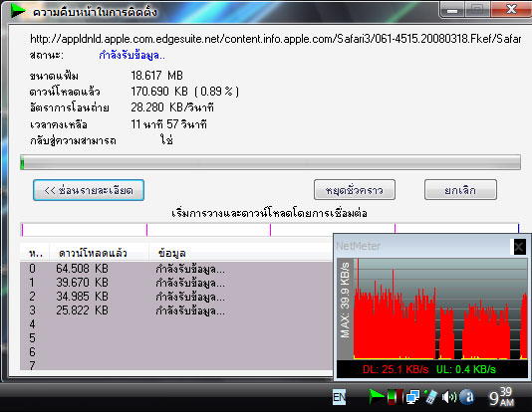The height and width of the screenshot is (412, 532).
Task: Select connection row 0 with 64.508 KB
Action: pyautogui.click(x=176, y=269)
